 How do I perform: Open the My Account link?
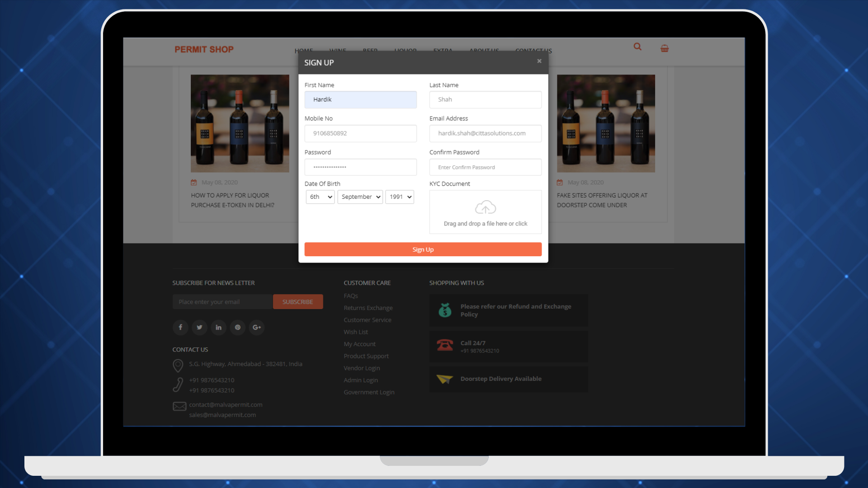point(359,344)
